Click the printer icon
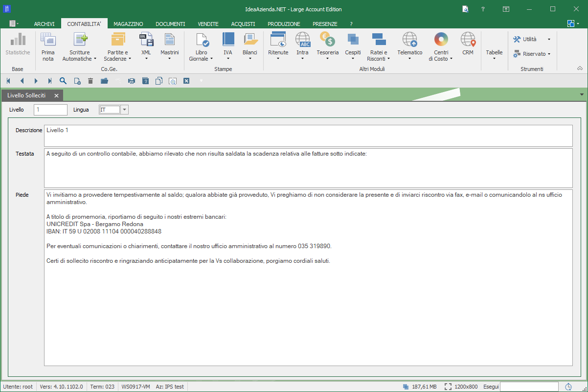This screenshot has height=392, width=588. (132, 81)
